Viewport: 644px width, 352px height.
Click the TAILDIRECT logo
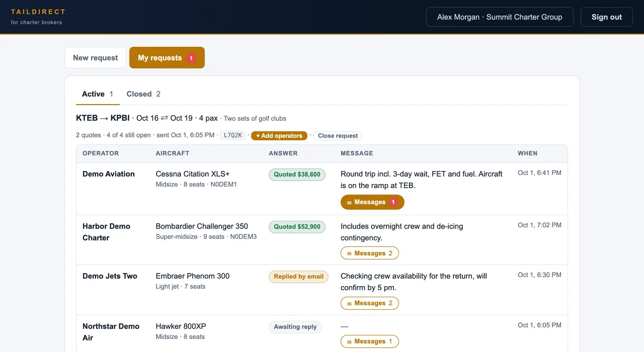(38, 12)
